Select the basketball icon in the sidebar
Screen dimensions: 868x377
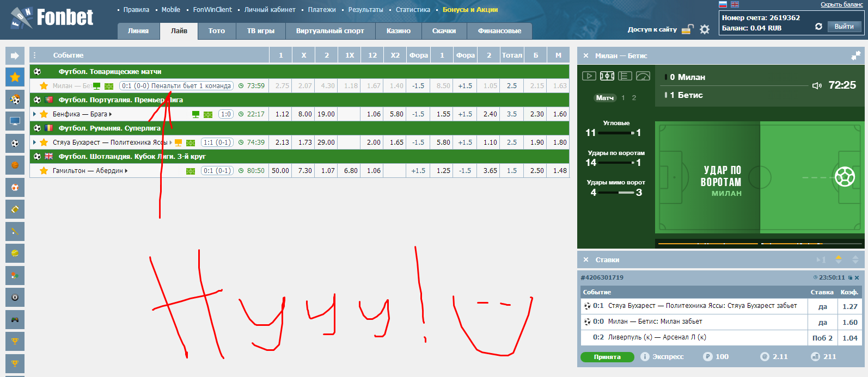click(x=15, y=165)
